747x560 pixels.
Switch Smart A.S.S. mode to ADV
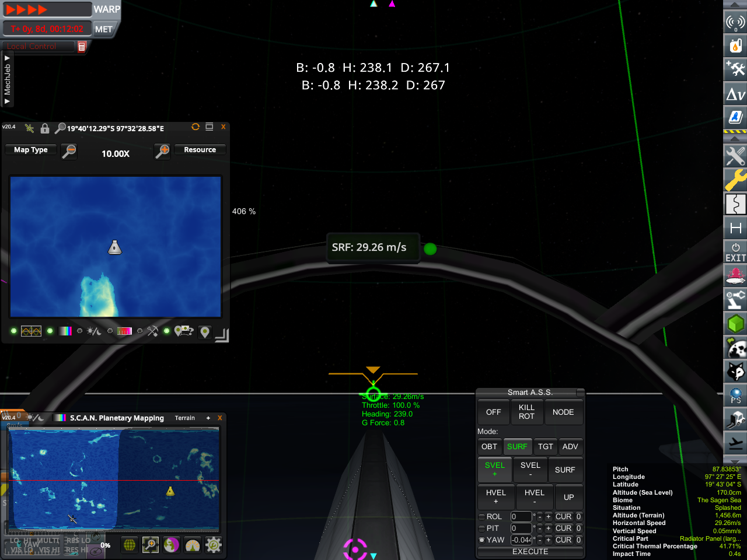coord(570,447)
